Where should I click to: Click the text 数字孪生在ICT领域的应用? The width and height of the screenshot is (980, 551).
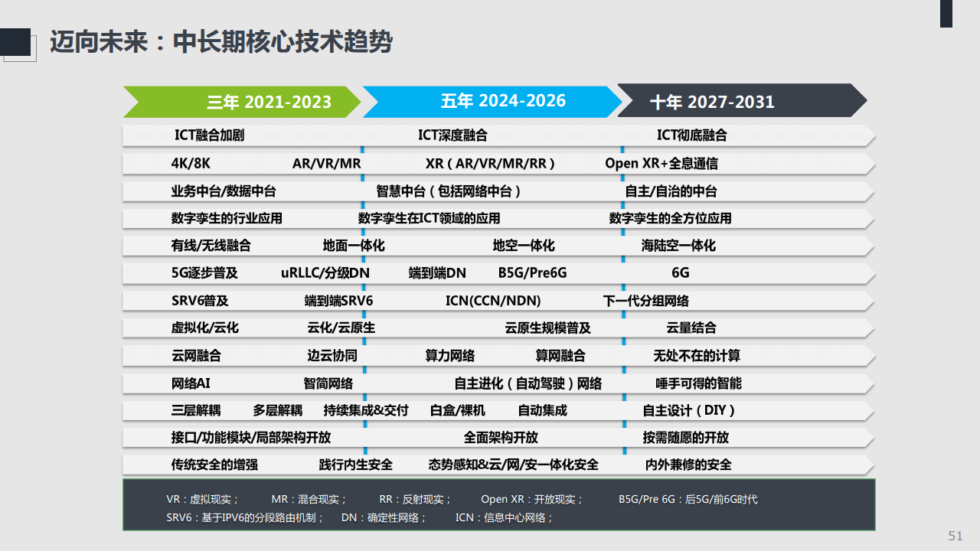coord(429,218)
